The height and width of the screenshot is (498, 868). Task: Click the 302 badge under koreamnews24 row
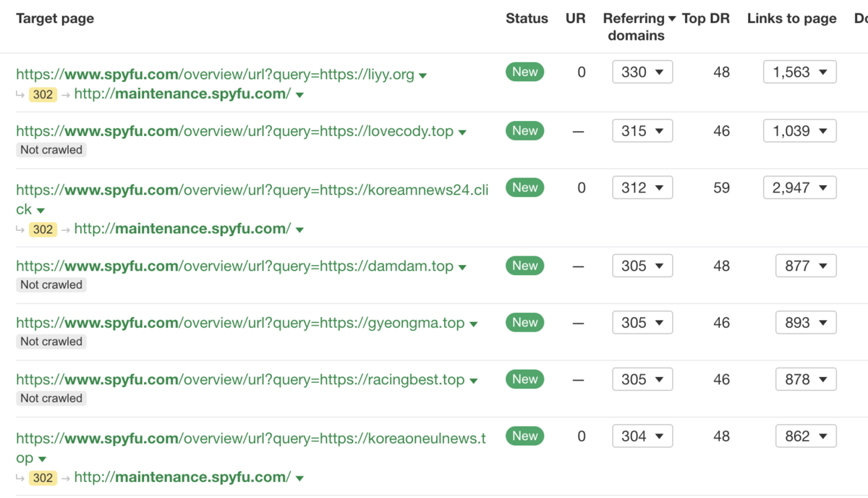(43, 229)
